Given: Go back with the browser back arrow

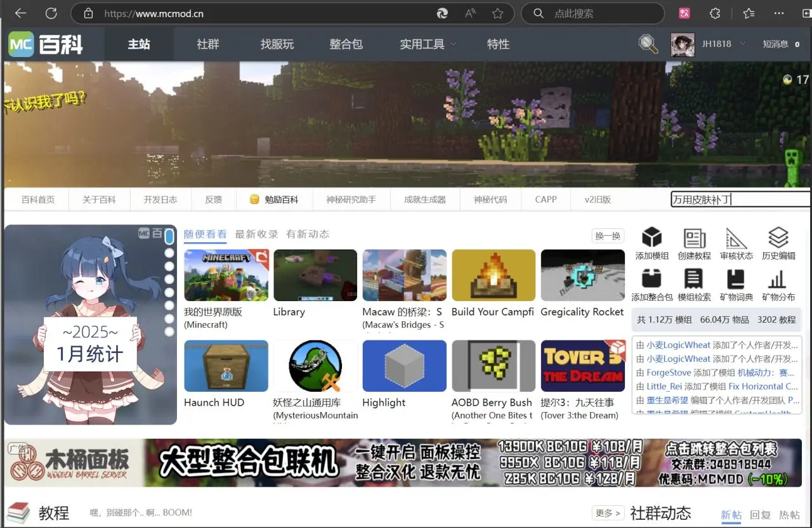Looking at the screenshot, I should tap(20, 13).
